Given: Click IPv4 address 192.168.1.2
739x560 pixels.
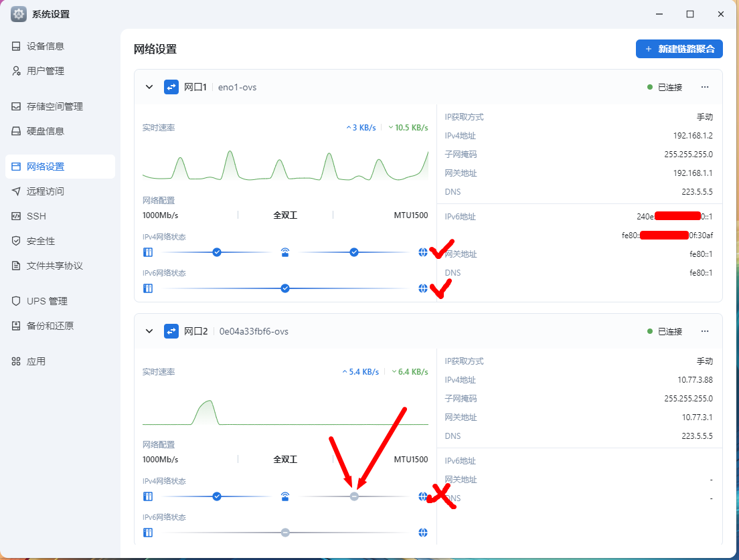Looking at the screenshot, I should point(693,136).
